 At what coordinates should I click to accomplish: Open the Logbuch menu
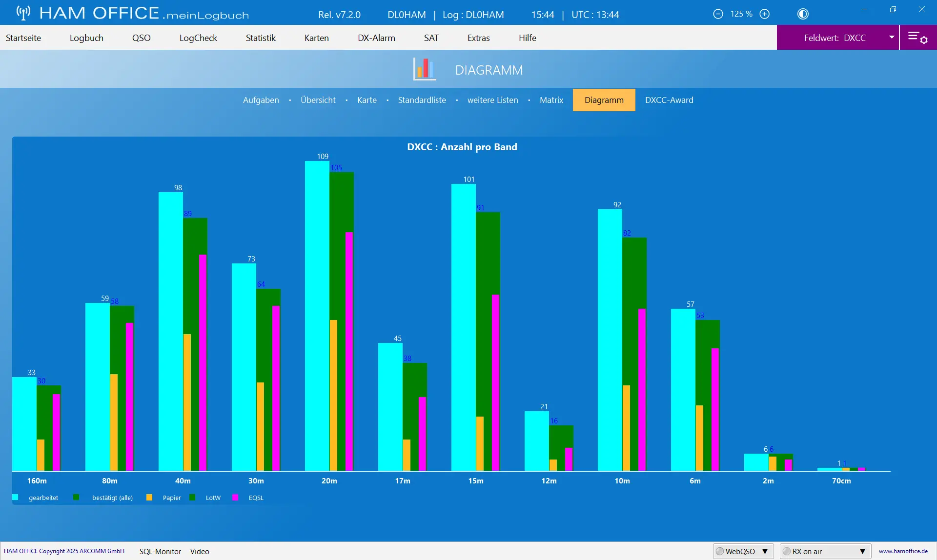[86, 38]
